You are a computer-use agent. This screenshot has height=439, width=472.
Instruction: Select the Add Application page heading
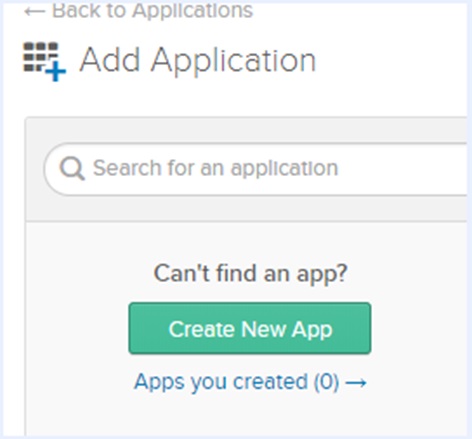tap(197, 60)
